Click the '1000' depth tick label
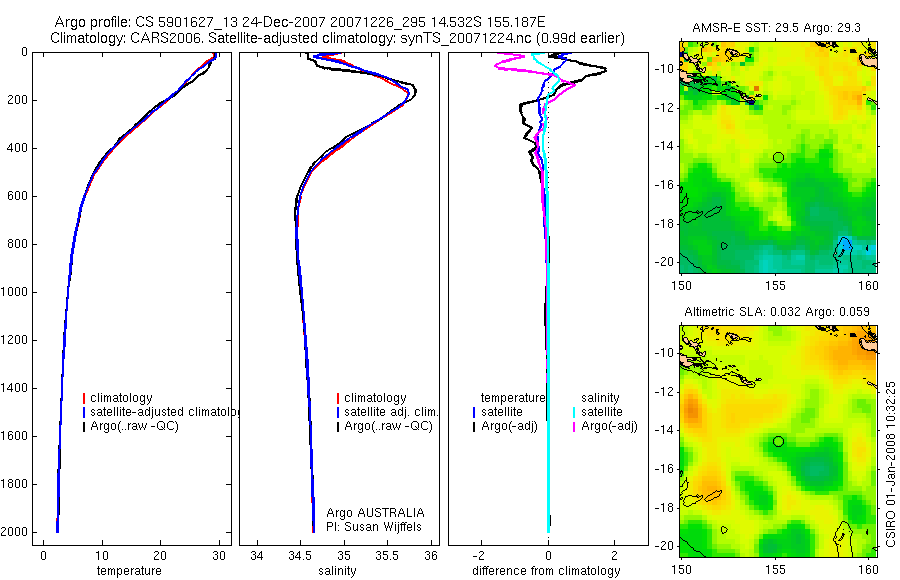The height and width of the screenshot is (580, 900). pyautogui.click(x=15, y=292)
